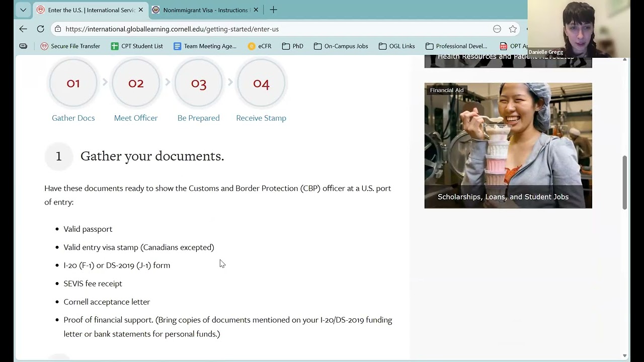Open CPT Student List bookmark
Viewport: 644px width, 362px height.
click(x=137, y=46)
